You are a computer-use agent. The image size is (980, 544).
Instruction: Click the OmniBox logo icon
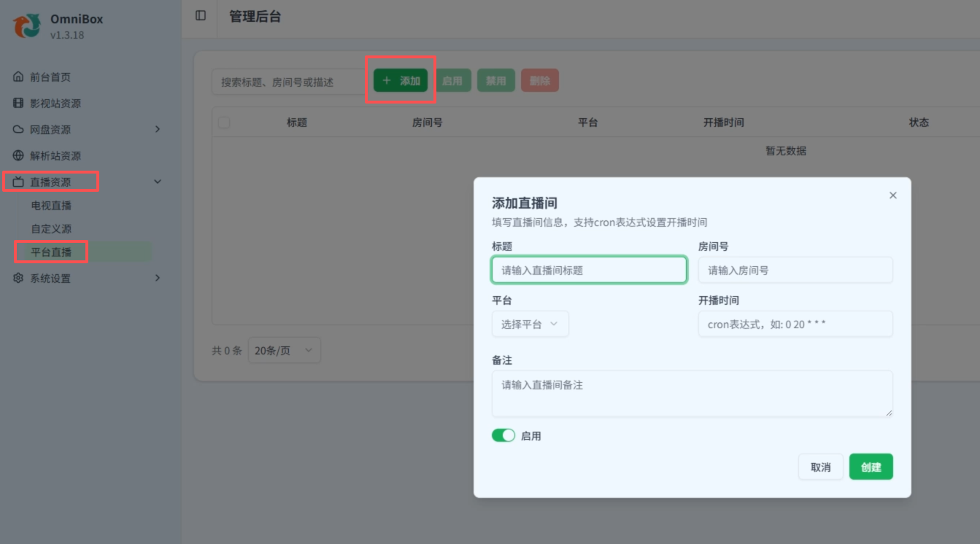[27, 26]
